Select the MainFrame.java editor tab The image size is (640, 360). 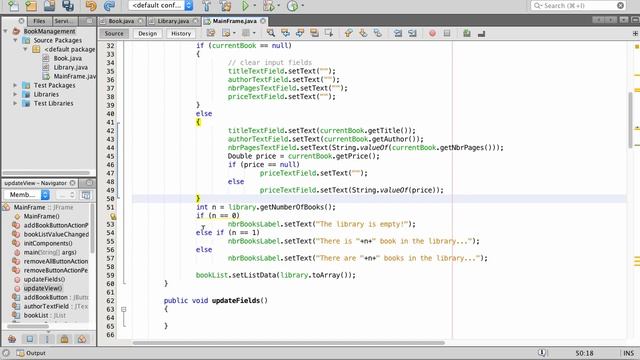point(235,21)
